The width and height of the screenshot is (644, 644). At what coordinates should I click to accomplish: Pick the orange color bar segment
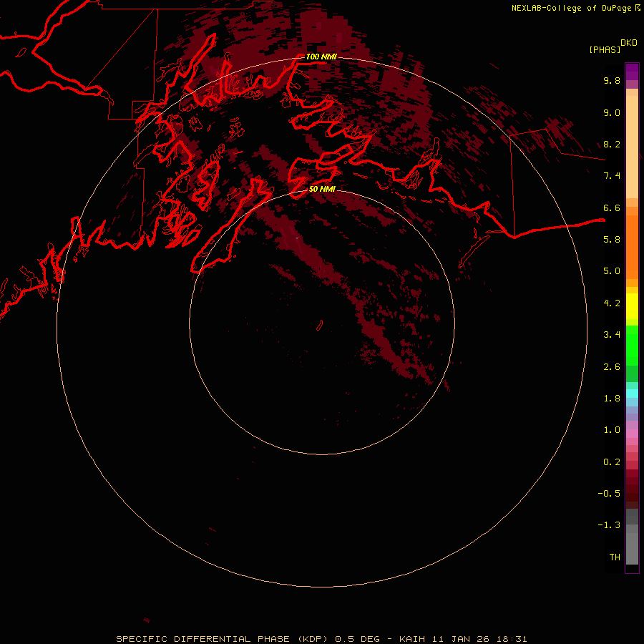coord(632,248)
